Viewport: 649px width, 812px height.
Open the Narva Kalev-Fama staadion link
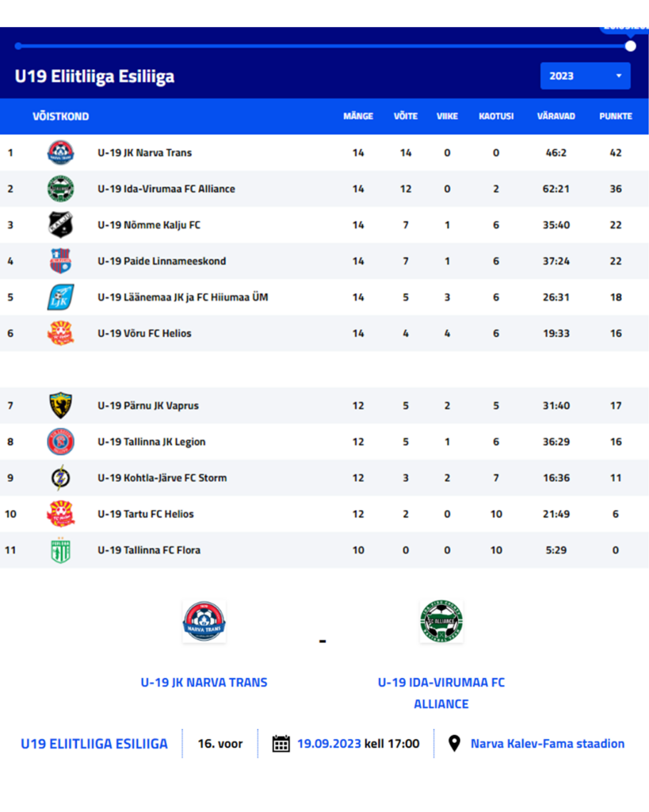point(548,744)
